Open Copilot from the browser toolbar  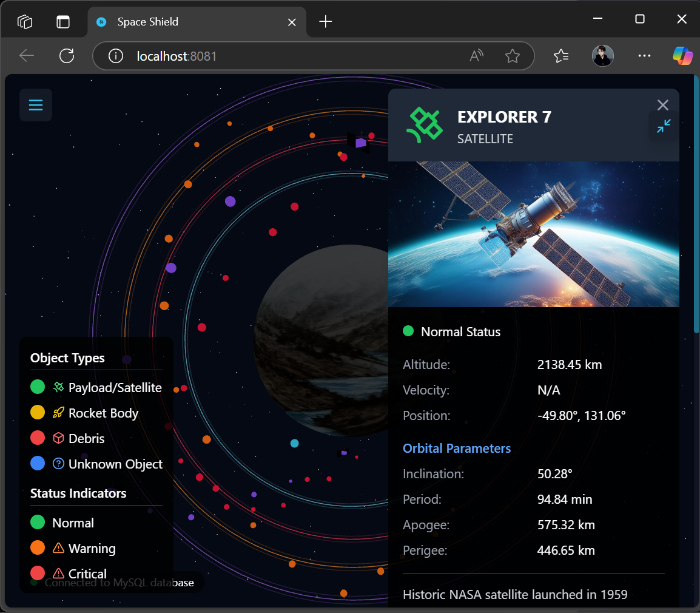coord(682,55)
